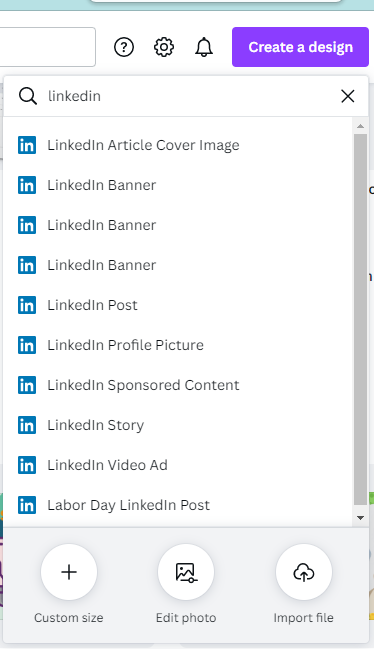
Task: Open settings via the gear icon
Action: point(164,47)
